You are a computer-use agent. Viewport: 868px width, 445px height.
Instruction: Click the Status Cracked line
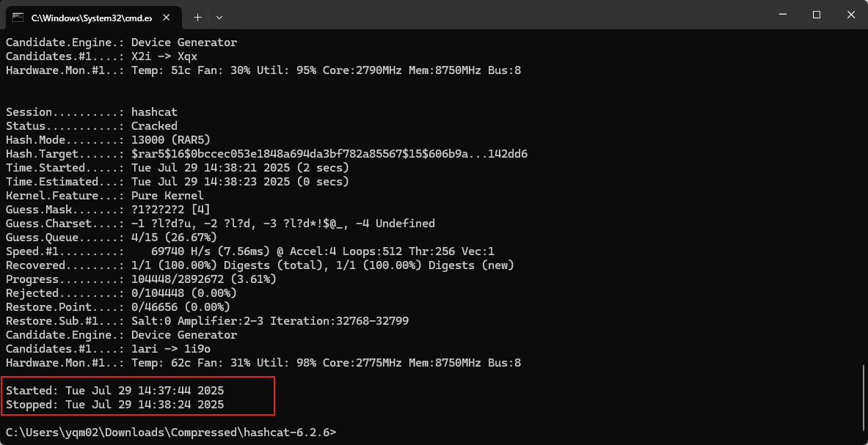pos(92,126)
